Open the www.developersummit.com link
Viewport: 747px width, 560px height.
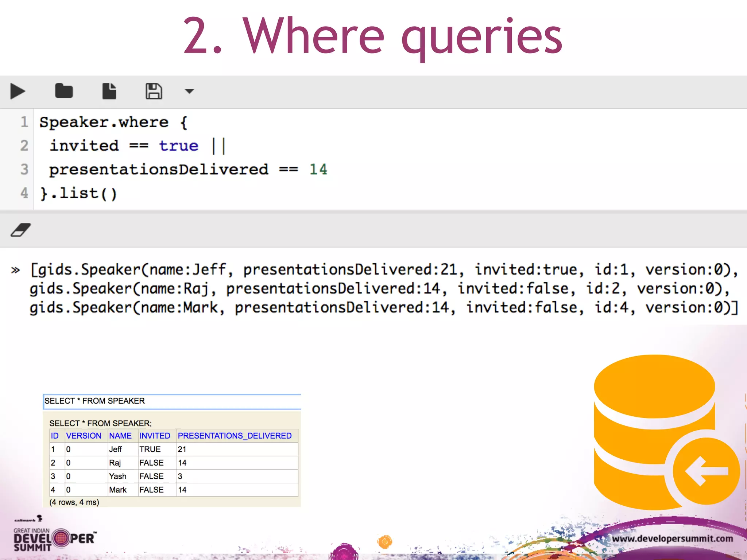click(672, 539)
